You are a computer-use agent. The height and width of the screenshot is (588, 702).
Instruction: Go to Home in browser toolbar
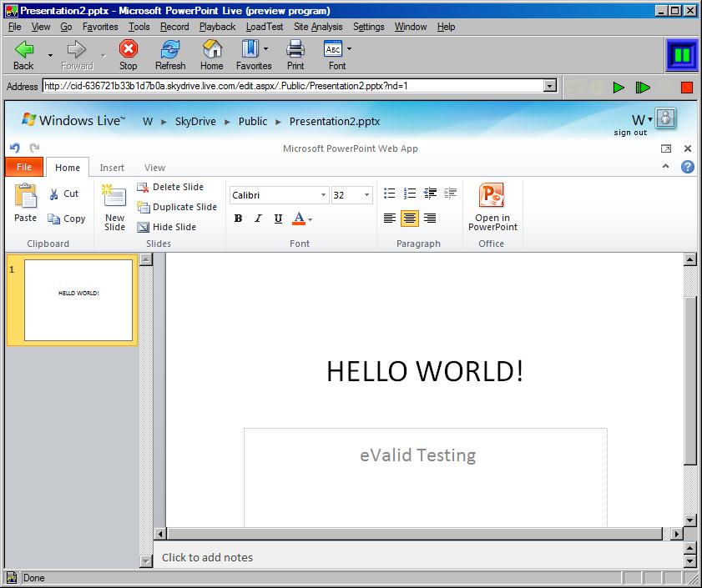212,48
